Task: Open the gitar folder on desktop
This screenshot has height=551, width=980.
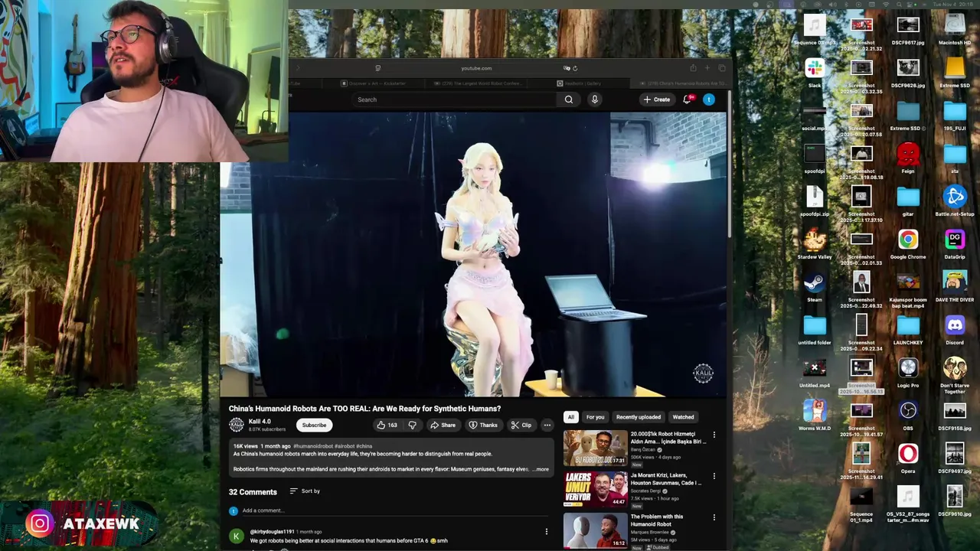Action: pyautogui.click(x=908, y=197)
